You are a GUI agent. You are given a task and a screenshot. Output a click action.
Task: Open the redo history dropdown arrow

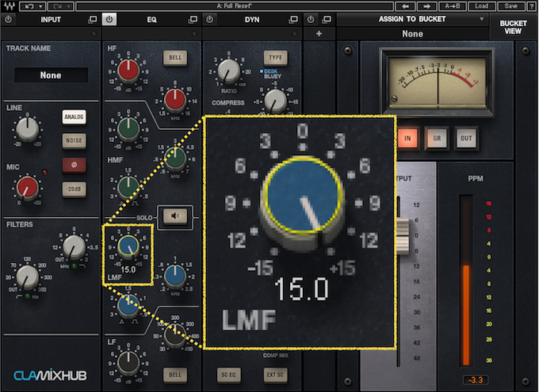click(x=70, y=6)
